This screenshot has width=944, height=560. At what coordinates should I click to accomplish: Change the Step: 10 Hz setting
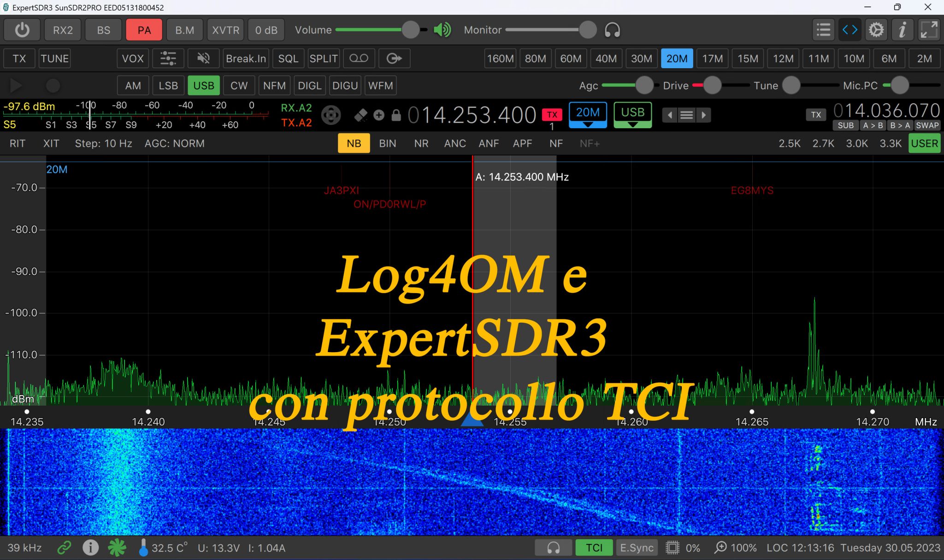pyautogui.click(x=103, y=143)
